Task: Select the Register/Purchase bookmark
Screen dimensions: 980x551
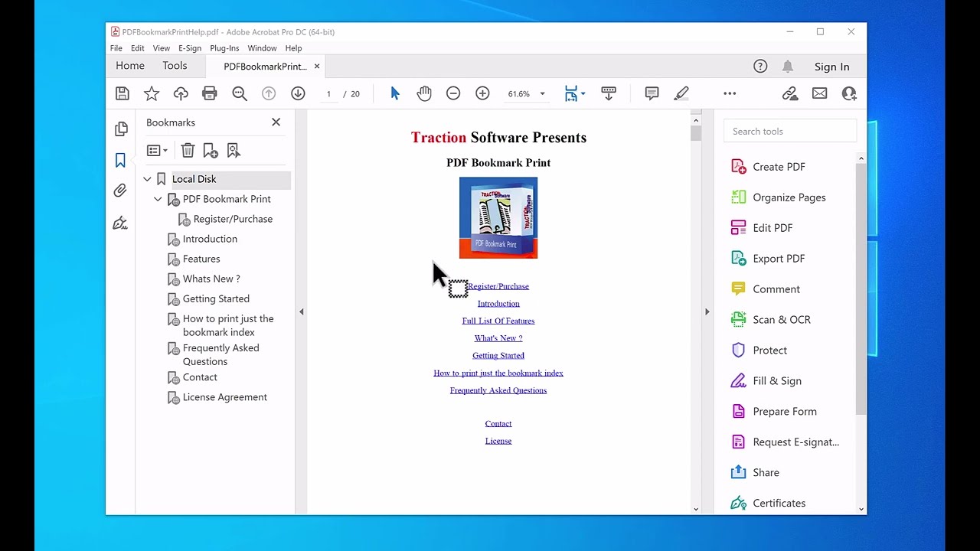Action: point(233,219)
